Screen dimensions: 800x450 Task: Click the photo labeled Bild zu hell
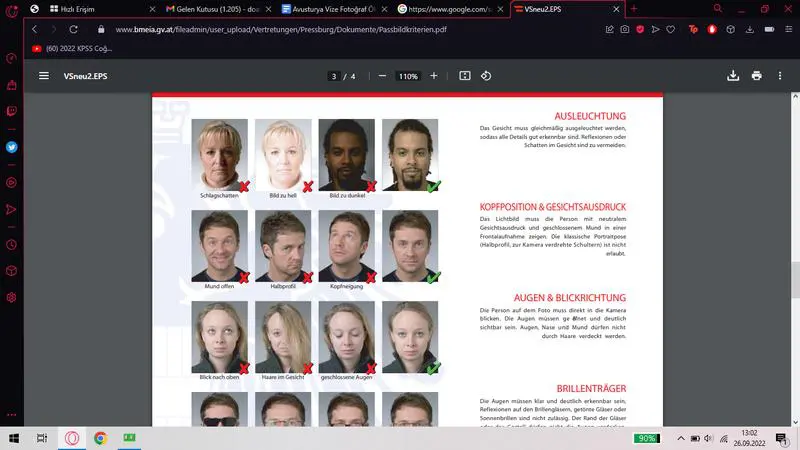click(283, 155)
